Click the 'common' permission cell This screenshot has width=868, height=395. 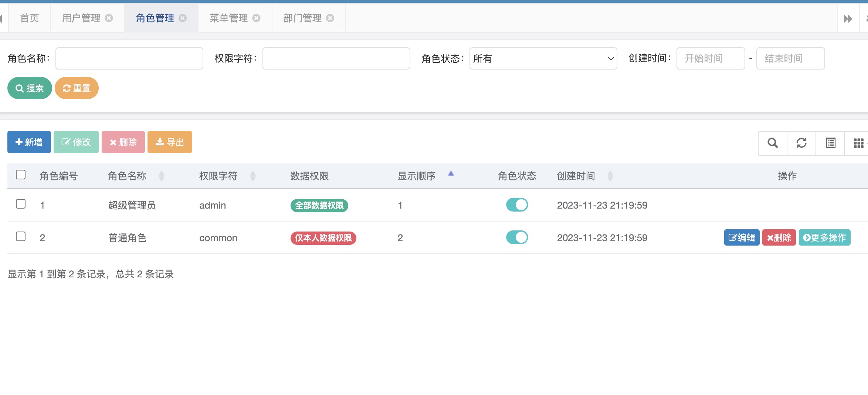tap(218, 238)
